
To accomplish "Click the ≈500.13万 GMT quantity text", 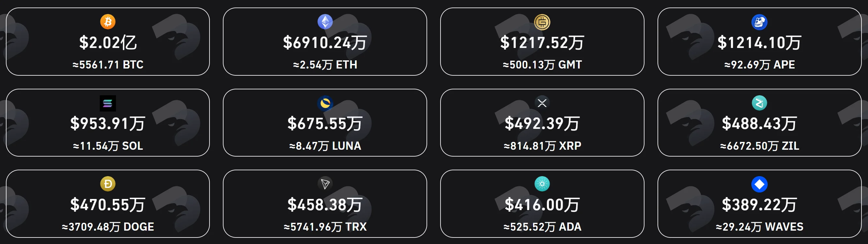I will pos(542,65).
